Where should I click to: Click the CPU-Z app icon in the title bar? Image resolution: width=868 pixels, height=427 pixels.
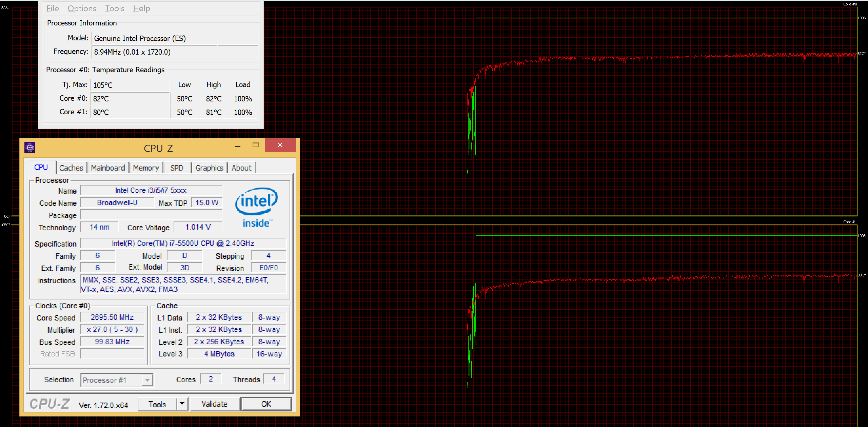click(x=30, y=147)
